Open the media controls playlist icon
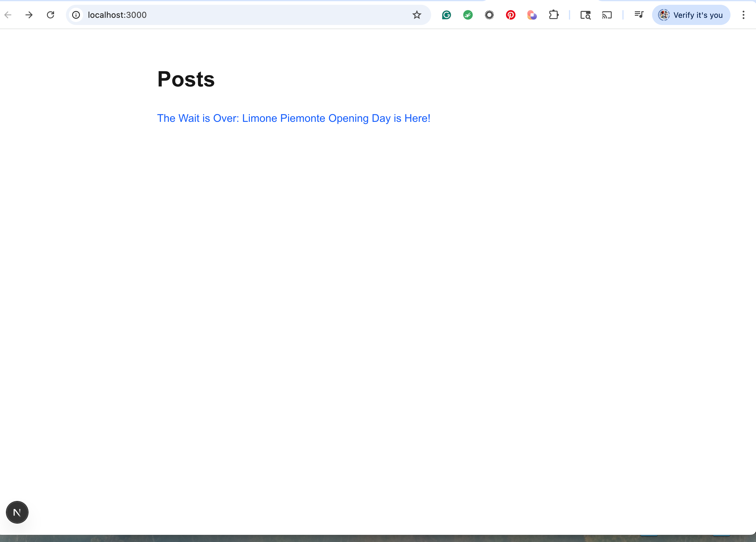The height and width of the screenshot is (542, 756). coord(639,15)
